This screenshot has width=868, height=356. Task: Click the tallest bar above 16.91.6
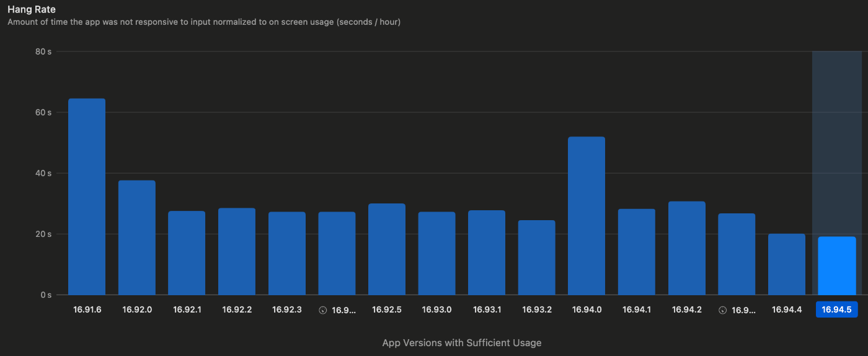87,197
